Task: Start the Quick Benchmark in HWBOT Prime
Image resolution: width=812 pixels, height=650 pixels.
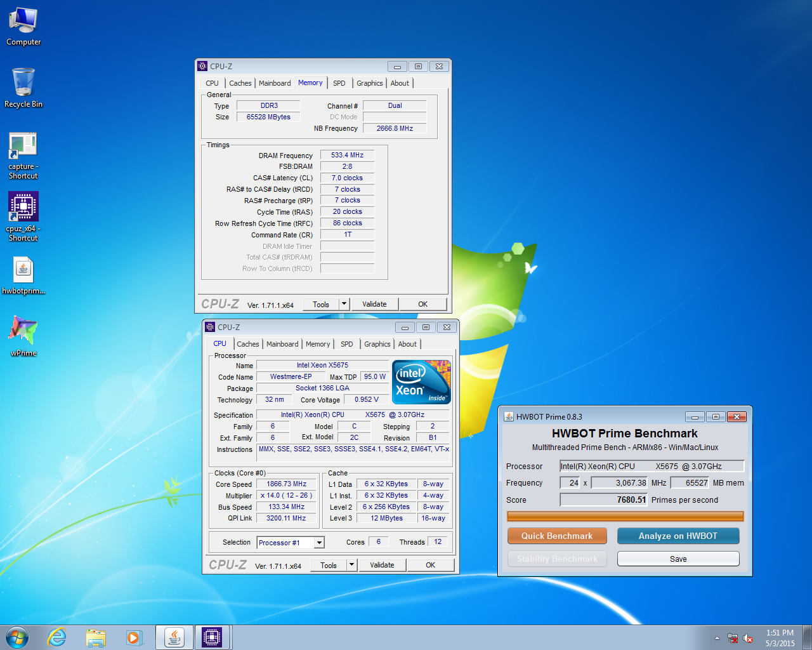Action: point(557,536)
